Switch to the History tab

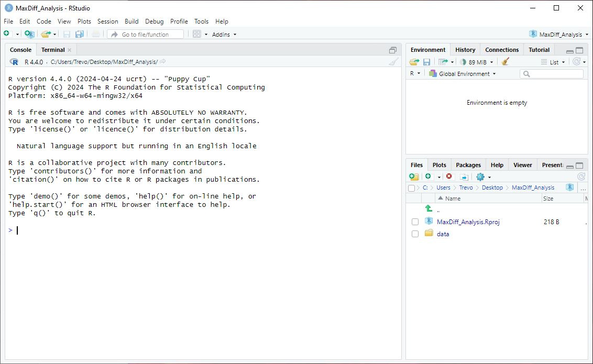pyautogui.click(x=465, y=50)
